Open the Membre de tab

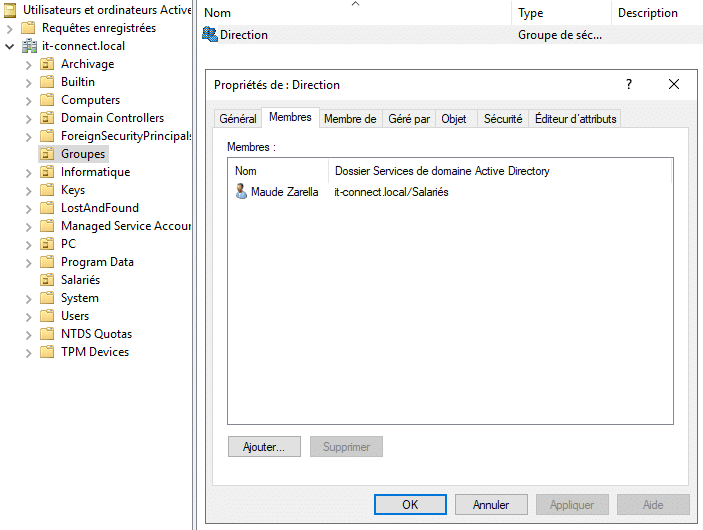pyautogui.click(x=350, y=119)
